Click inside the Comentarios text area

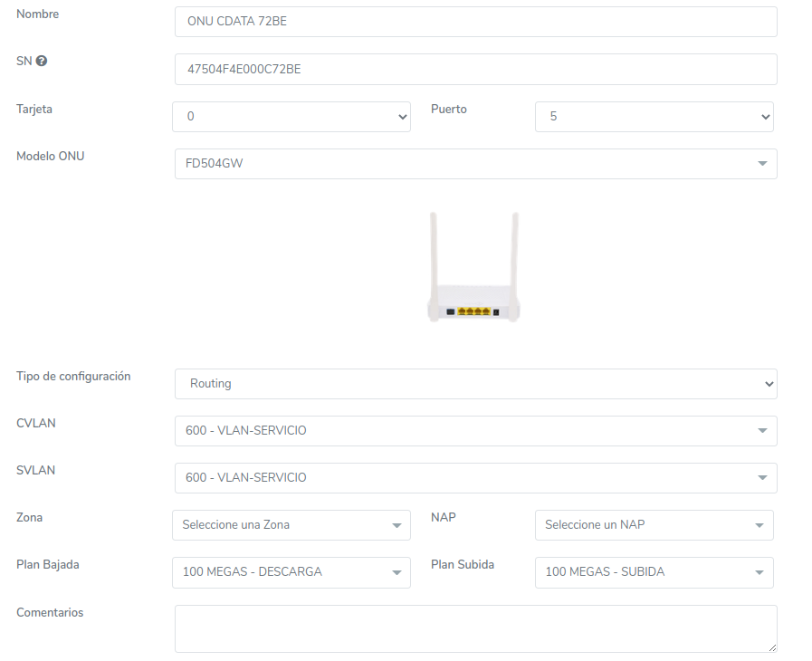pos(475,628)
